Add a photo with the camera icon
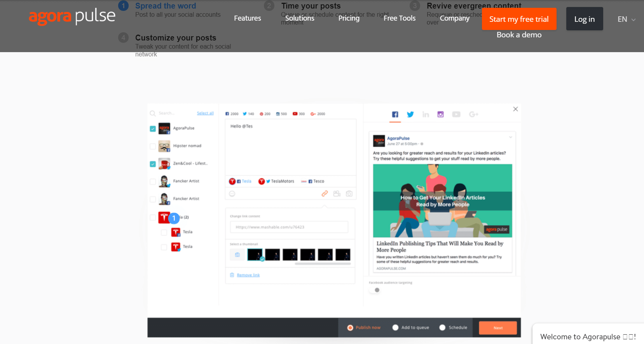 349,193
